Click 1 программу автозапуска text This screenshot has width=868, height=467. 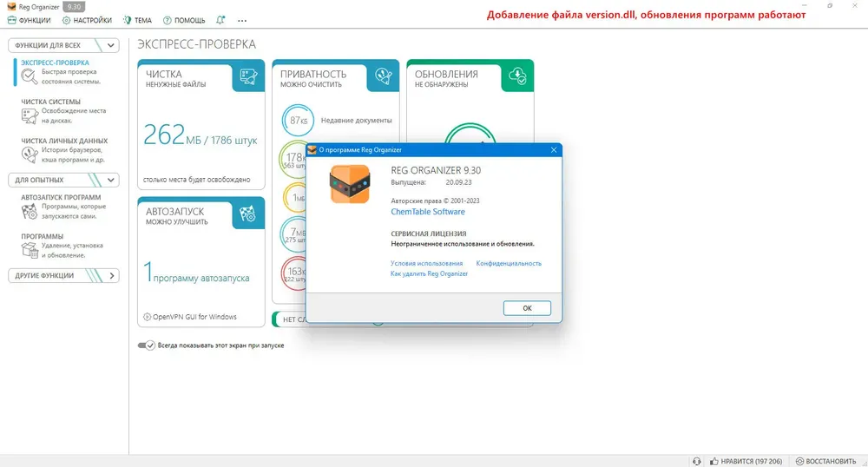[196, 273]
